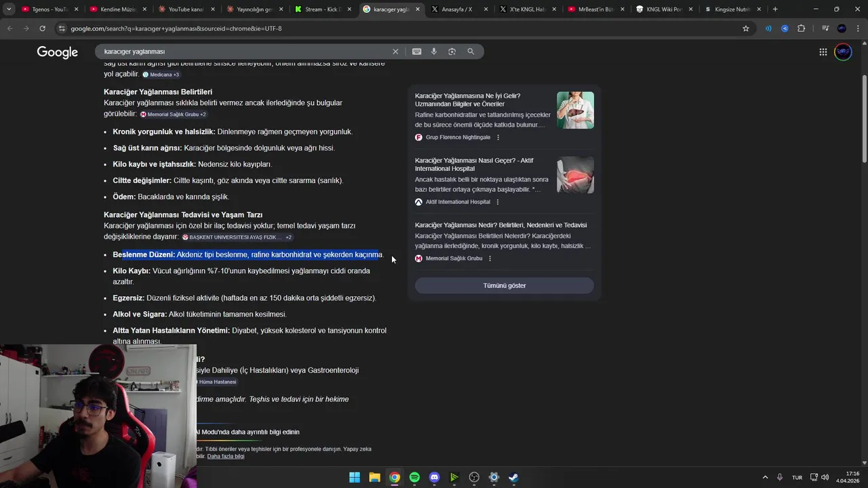Open the Chrome extensions puzzle menu
The height and width of the screenshot is (488, 868).
[x=802, y=28]
